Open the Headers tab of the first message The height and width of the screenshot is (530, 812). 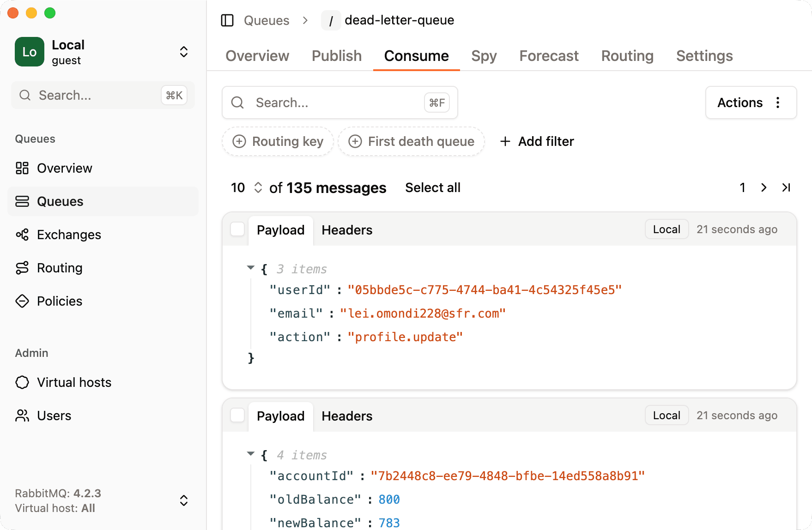coord(346,230)
